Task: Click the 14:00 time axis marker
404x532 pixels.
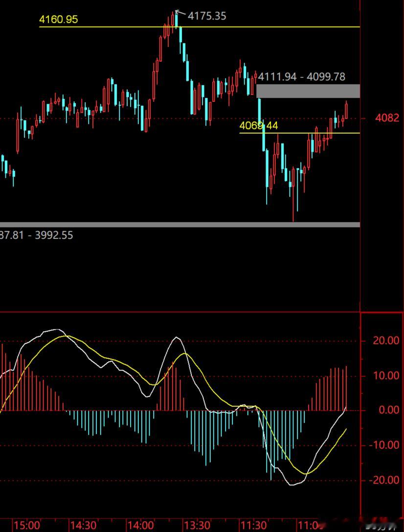Action: 141,526
